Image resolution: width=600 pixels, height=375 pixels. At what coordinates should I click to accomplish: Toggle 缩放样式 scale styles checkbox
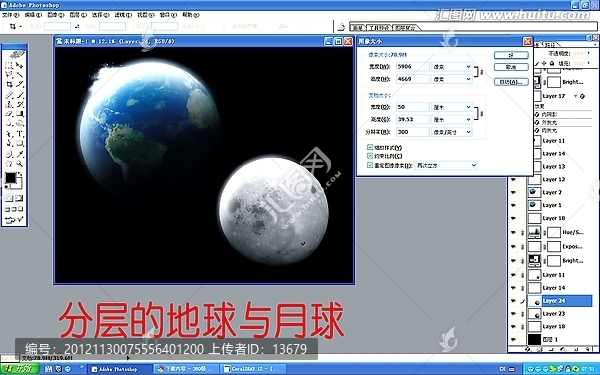tap(370, 147)
